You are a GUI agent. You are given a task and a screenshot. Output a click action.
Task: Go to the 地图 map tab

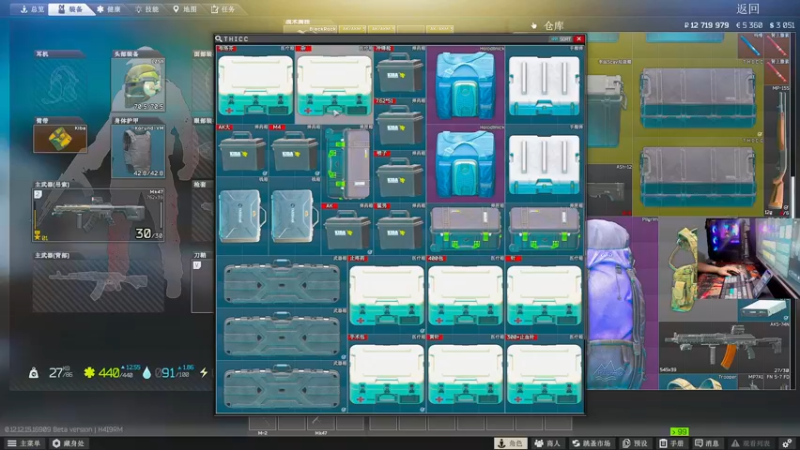[184, 9]
